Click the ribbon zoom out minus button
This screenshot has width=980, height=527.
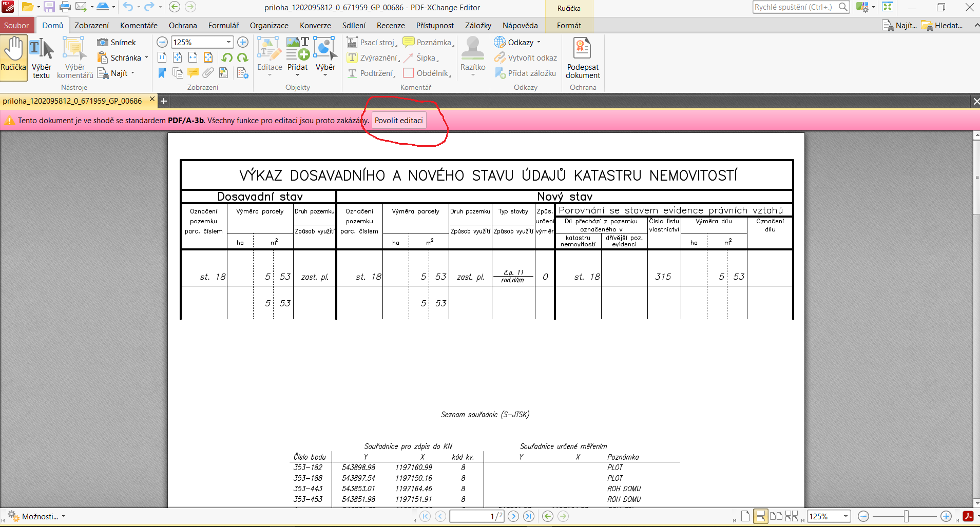tap(162, 43)
